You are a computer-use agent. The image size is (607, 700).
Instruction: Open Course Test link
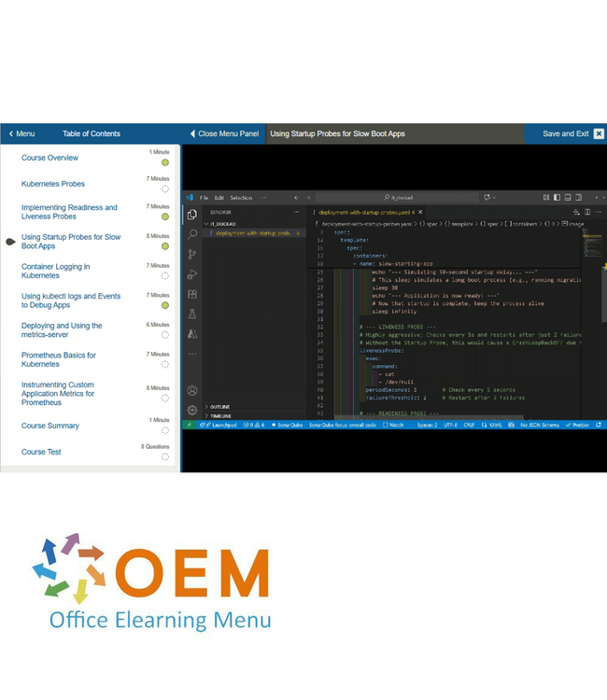coord(41,452)
